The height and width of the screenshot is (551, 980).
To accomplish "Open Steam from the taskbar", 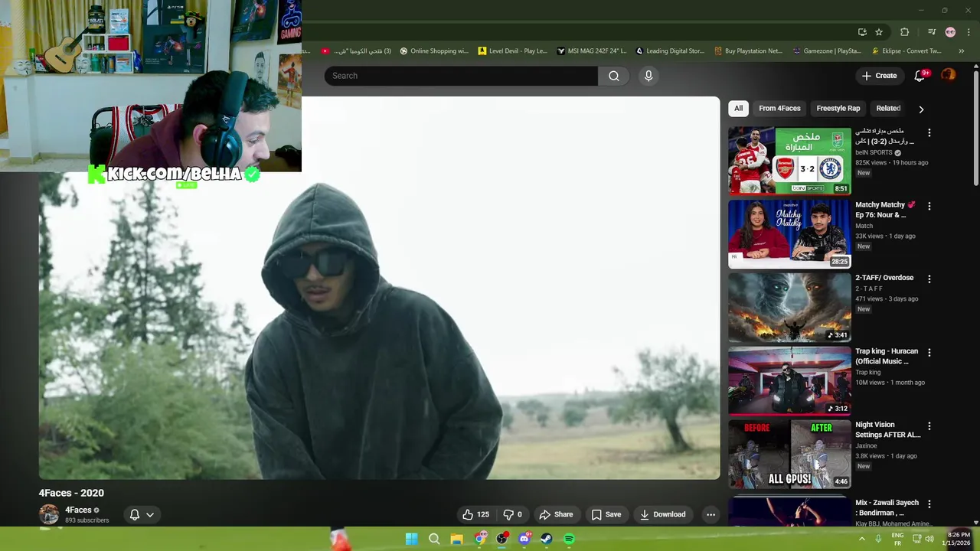I will (547, 539).
